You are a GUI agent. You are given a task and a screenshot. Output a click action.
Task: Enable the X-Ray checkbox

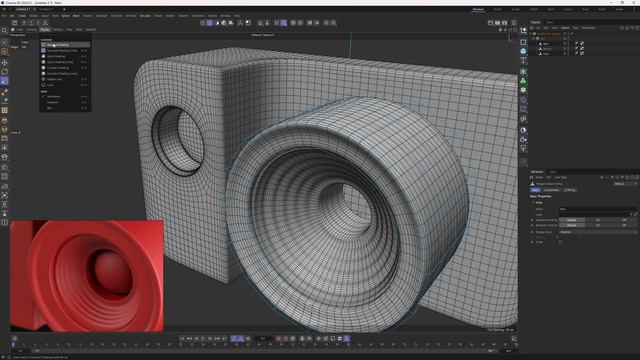[560, 242]
